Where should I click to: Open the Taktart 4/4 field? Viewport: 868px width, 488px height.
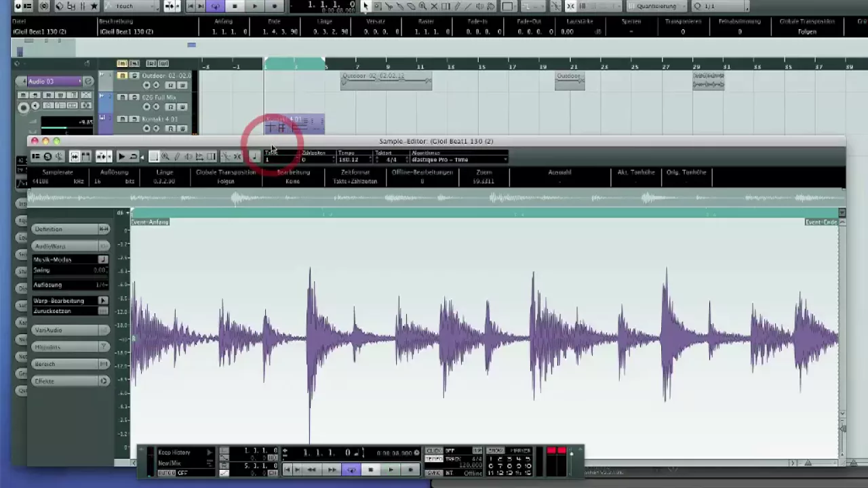tap(391, 159)
